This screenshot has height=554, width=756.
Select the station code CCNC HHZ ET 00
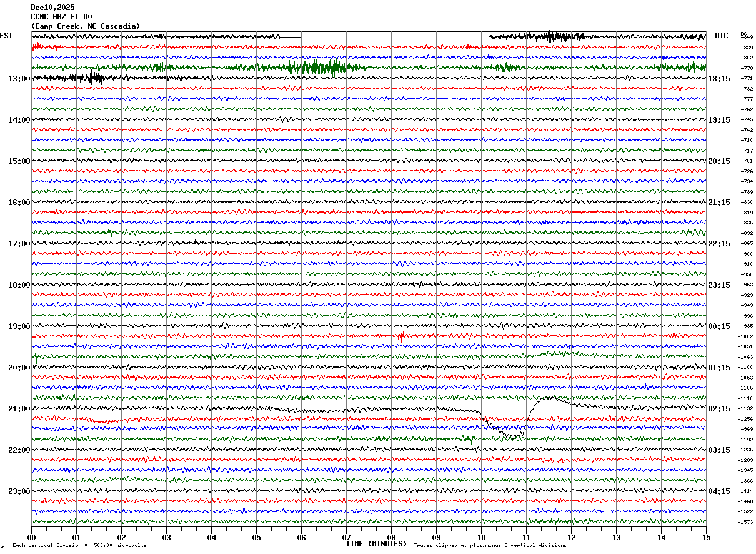61,17
